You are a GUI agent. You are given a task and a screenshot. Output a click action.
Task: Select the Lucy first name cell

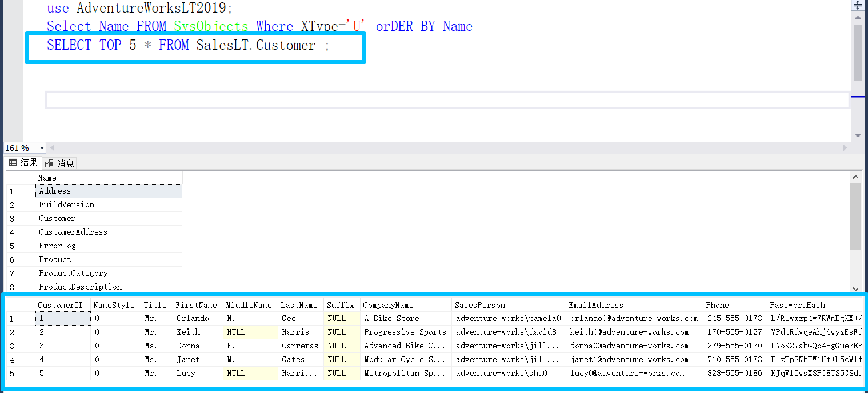click(x=198, y=373)
